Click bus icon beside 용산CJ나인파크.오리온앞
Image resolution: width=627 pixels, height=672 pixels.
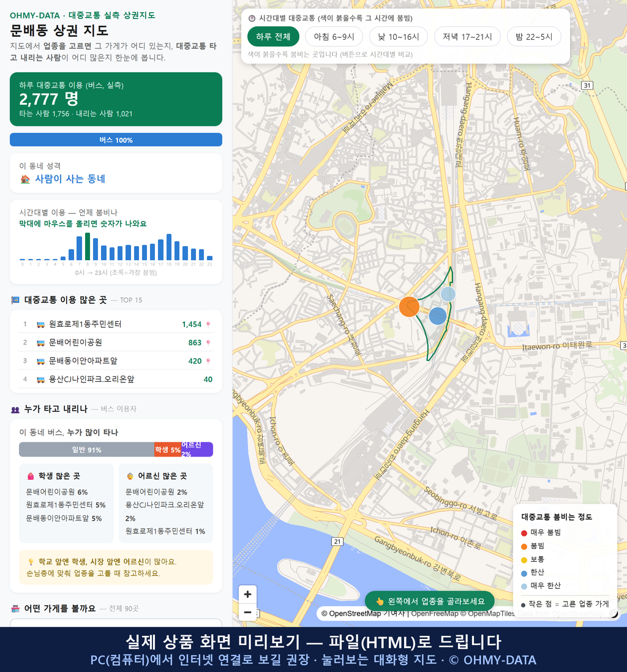[x=41, y=379]
